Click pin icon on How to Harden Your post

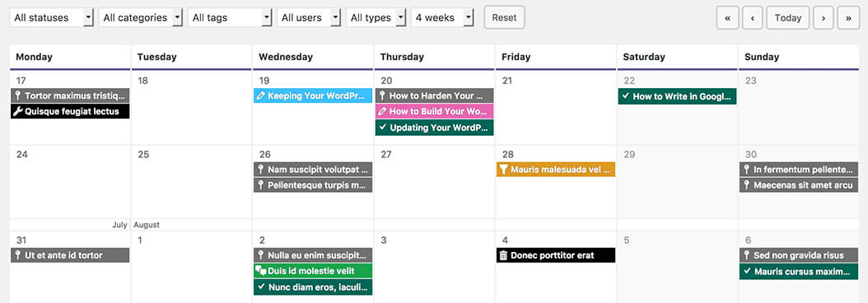coord(382,96)
